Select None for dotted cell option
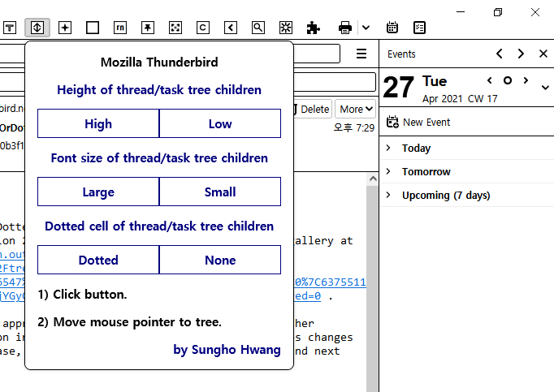Screen dimensions: 554x392 coord(220,260)
